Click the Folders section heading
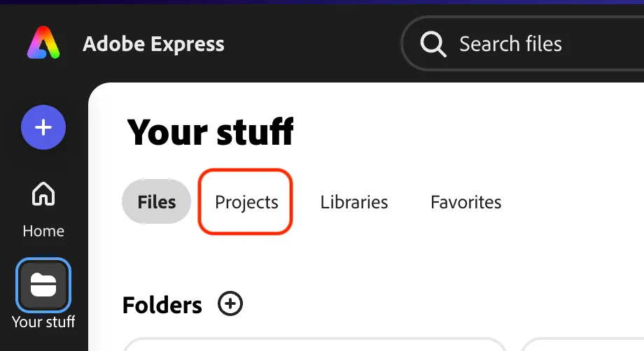 [162, 306]
